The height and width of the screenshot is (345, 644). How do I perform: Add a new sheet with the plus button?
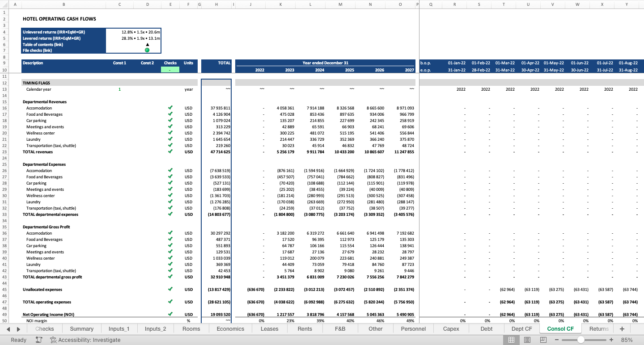[622, 328]
